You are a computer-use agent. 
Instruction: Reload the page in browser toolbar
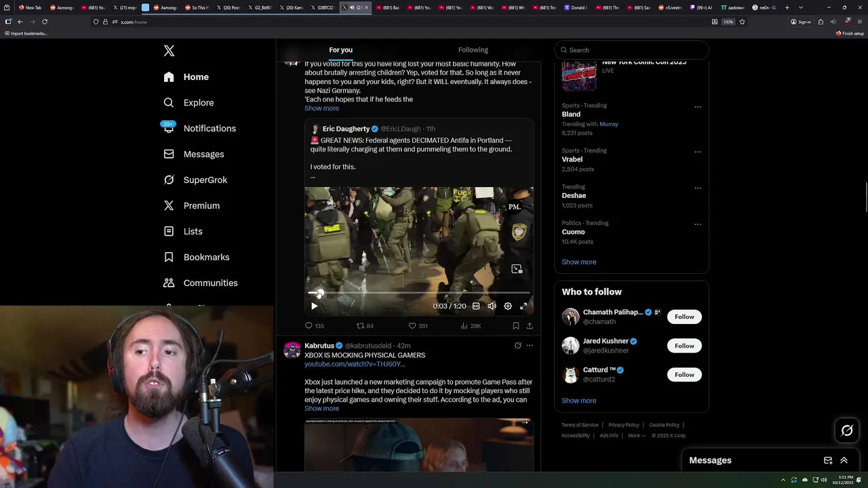coord(45,22)
